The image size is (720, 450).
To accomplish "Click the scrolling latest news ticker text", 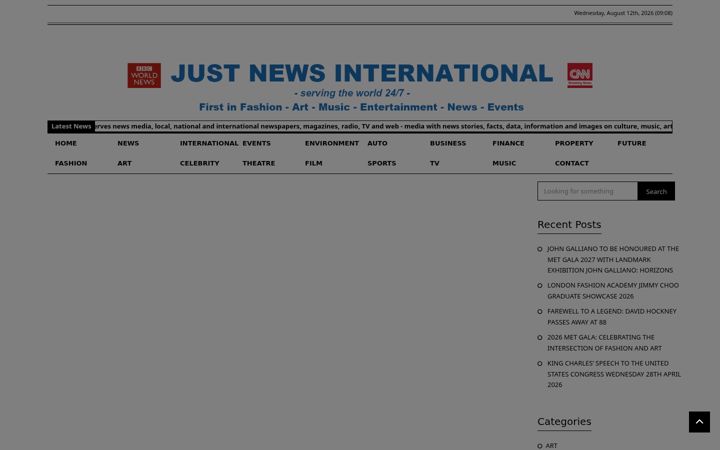I will tap(383, 126).
